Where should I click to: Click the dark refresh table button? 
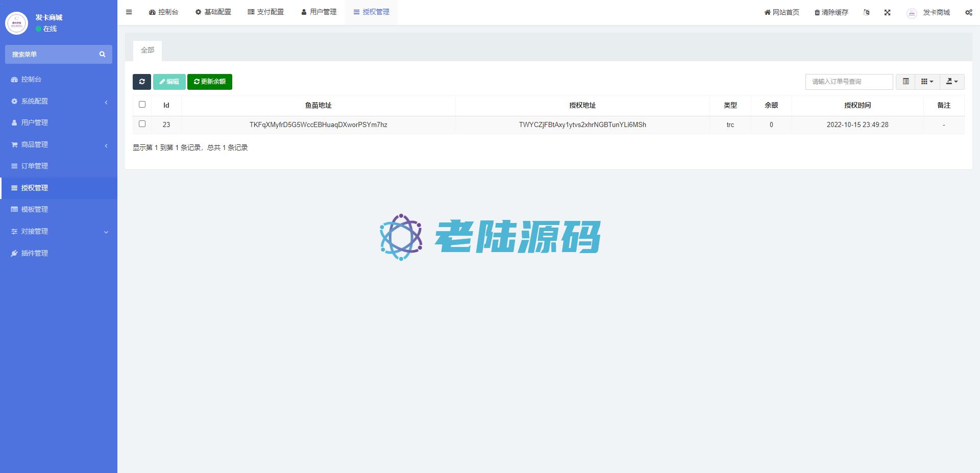click(142, 82)
